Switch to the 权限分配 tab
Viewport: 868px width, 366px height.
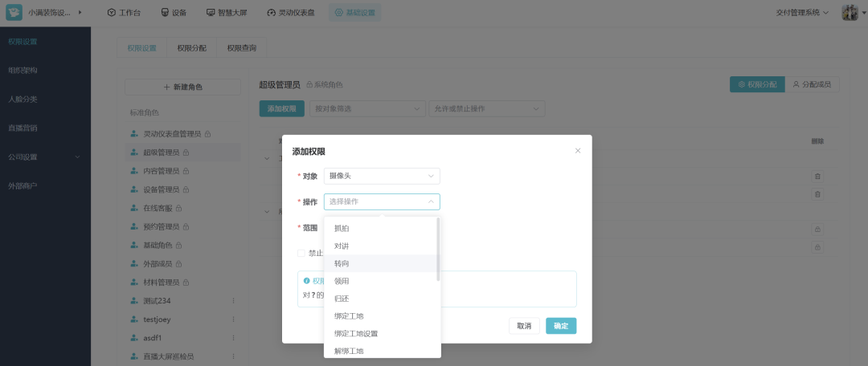191,48
